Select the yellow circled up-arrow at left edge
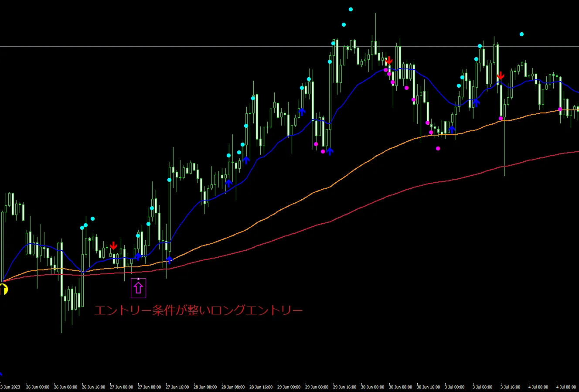Image resolution: width=579 pixels, height=392 pixels. [x=3, y=289]
